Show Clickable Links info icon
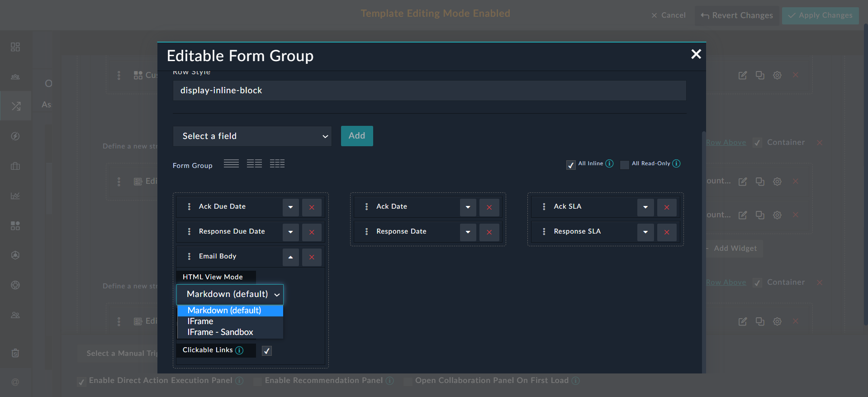This screenshot has height=397, width=868. click(239, 350)
